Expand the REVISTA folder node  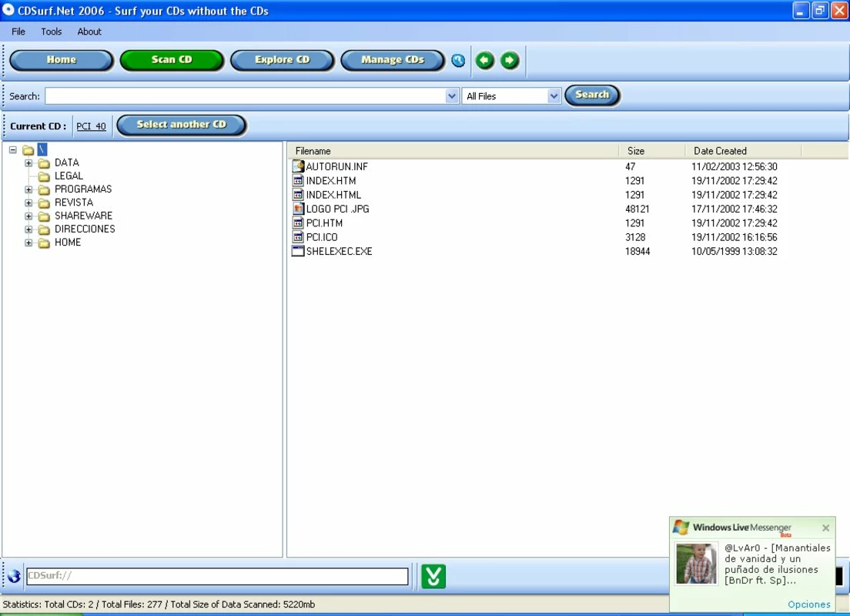[x=28, y=203]
